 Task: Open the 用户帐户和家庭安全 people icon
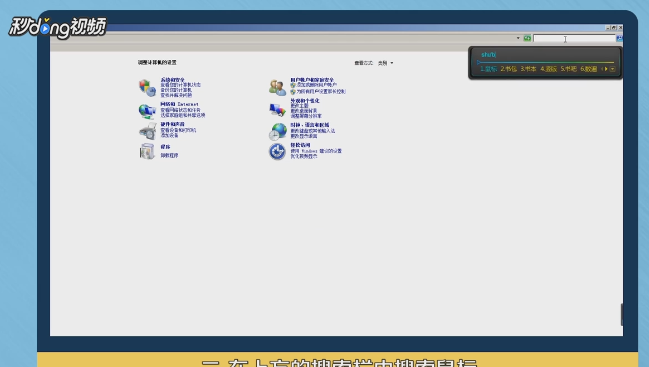(x=277, y=87)
